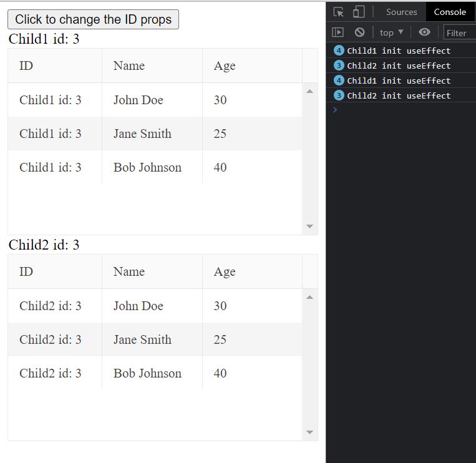Activate the inspect element picker icon

tap(339, 12)
